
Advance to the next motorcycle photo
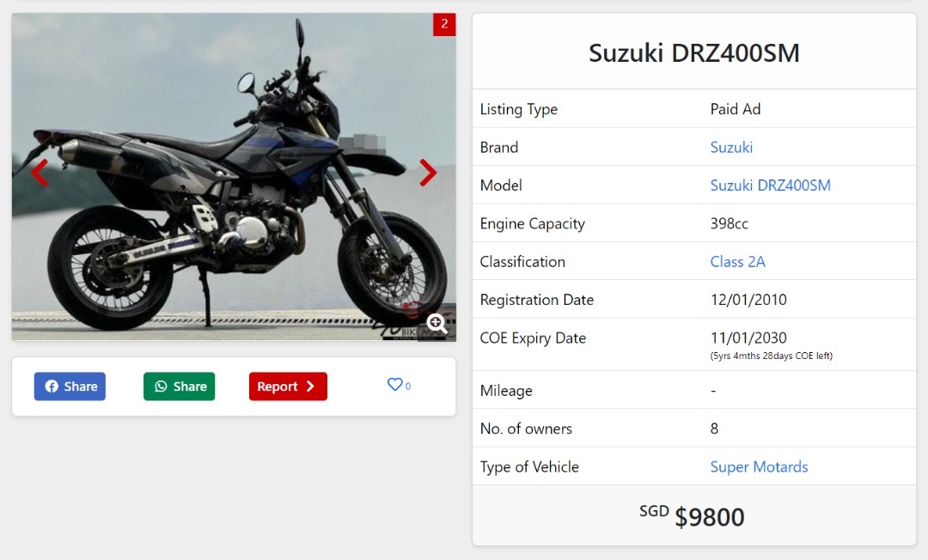(x=428, y=173)
